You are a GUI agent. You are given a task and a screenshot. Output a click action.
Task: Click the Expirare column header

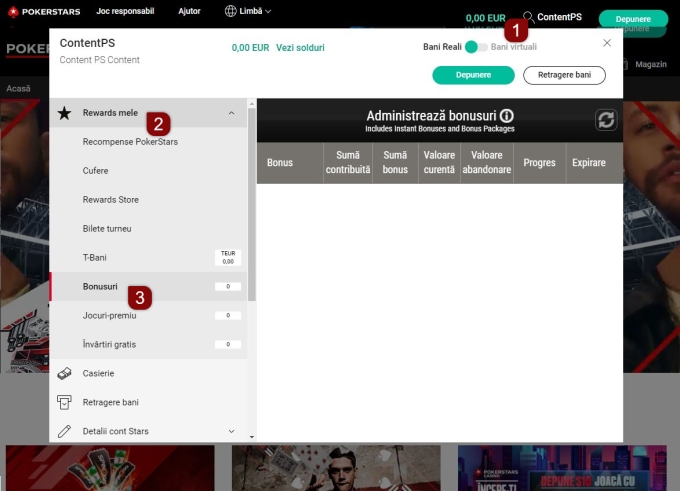coord(595,163)
